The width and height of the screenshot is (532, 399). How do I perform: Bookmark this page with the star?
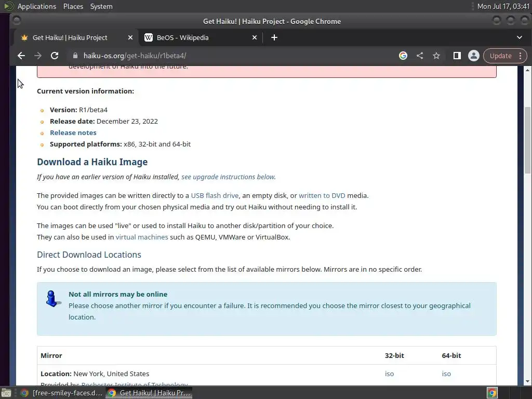[436, 56]
